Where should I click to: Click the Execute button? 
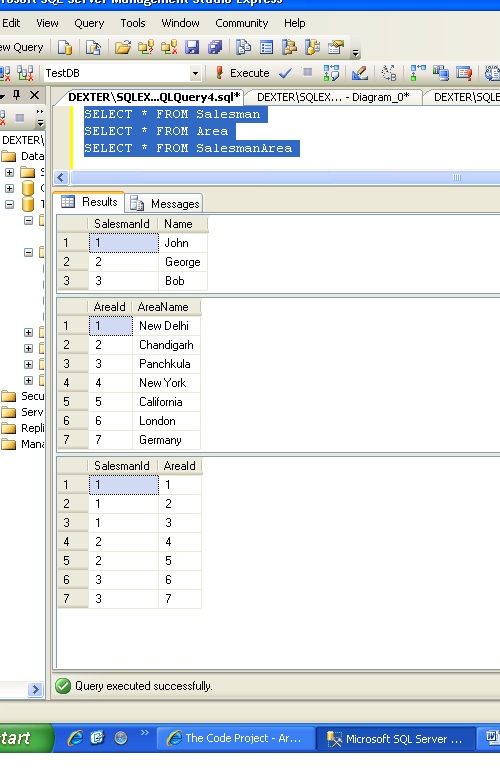242,73
